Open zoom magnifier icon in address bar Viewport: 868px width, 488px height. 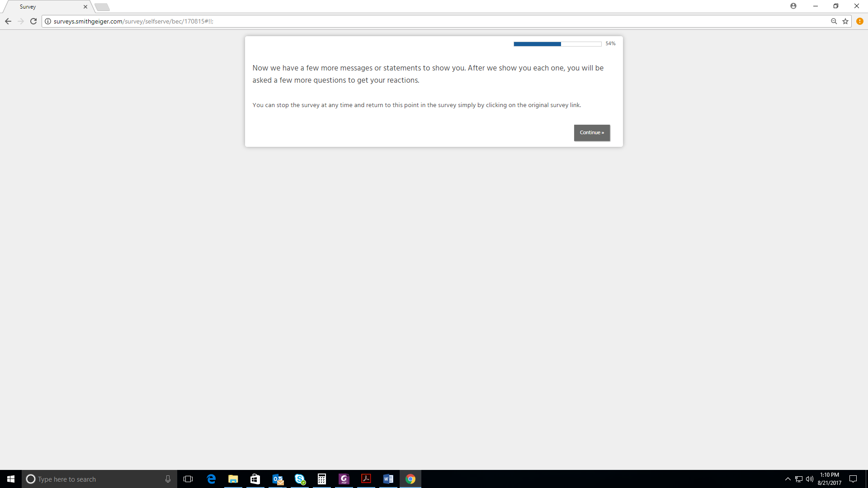[834, 21]
